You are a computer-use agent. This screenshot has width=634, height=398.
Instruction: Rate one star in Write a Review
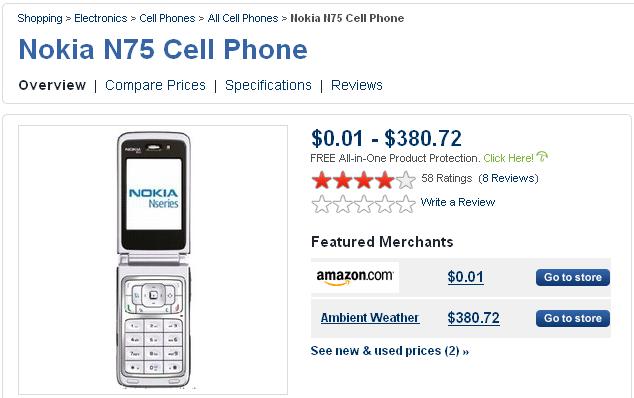tap(322, 204)
